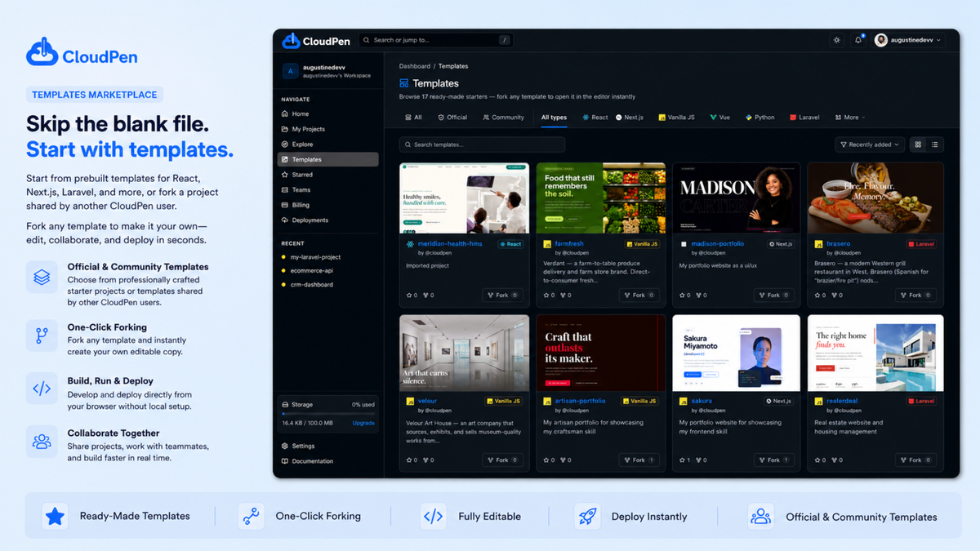The image size is (980, 551).
Task: Open the brasero template title
Action: 839,244
